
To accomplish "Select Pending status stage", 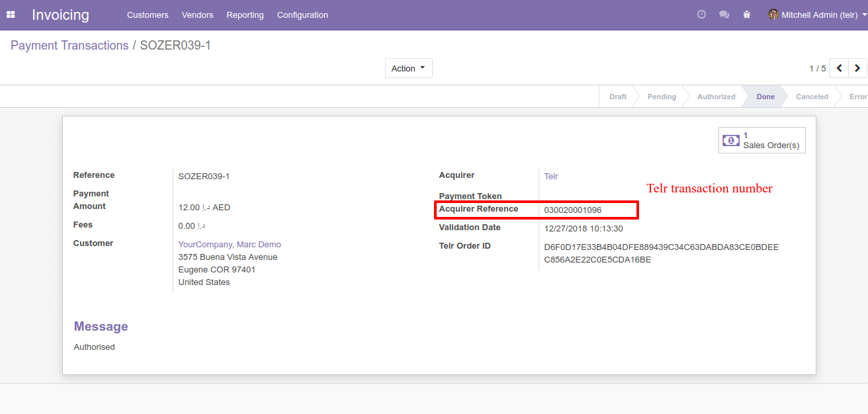I will [x=662, y=97].
